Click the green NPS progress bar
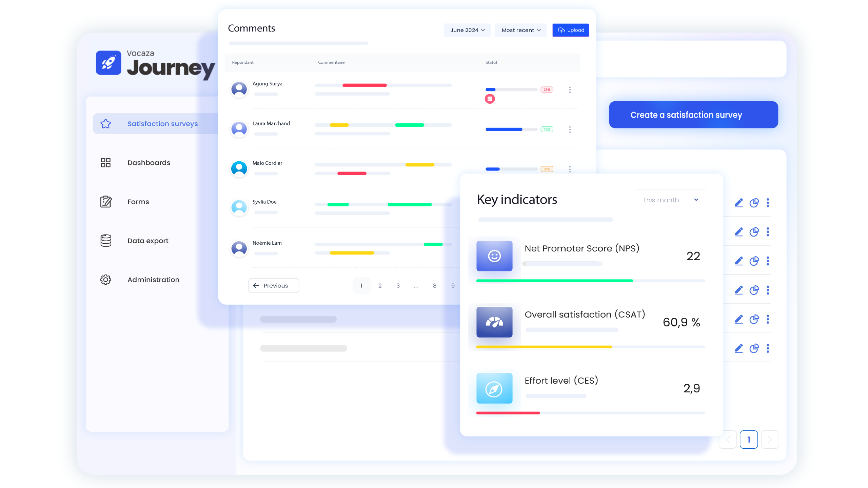The width and height of the screenshot is (868, 488). tap(554, 281)
